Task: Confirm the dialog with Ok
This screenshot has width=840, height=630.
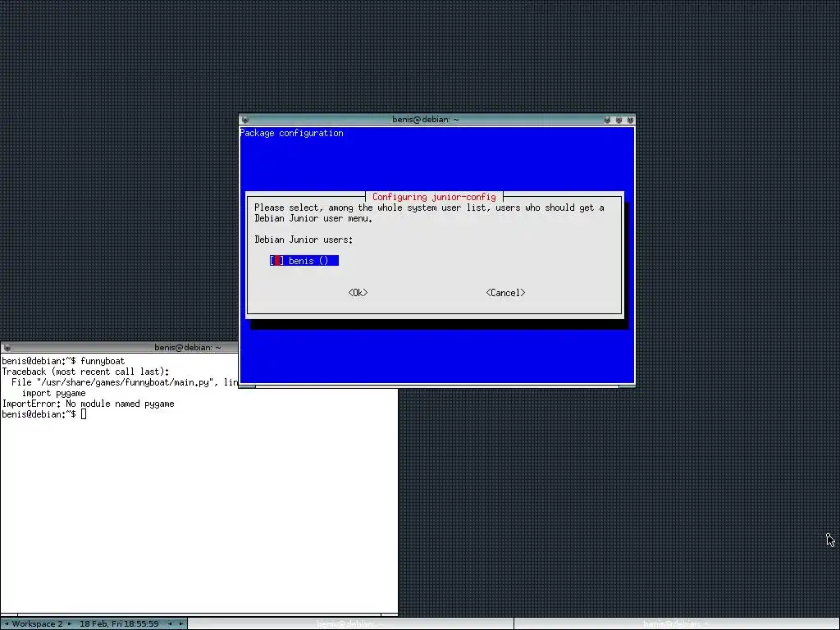Action: click(x=358, y=293)
